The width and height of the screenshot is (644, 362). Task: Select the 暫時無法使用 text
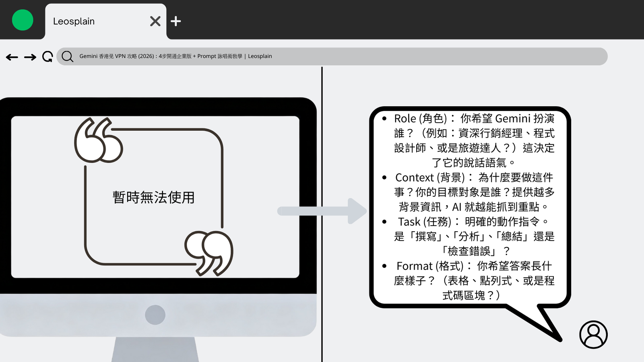[153, 197]
